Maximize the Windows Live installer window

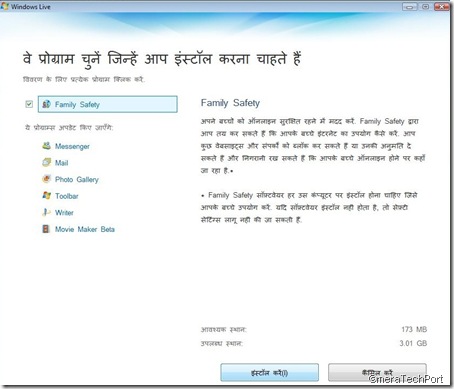pos(425,6)
